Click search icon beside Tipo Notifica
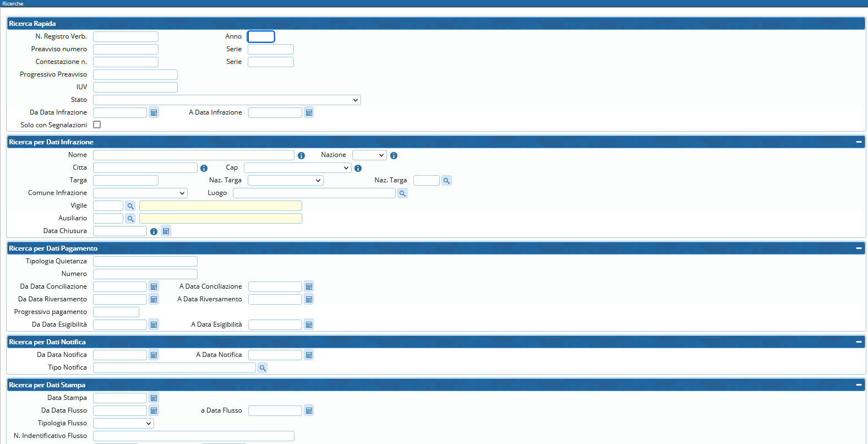Screen dimensions: 868x444 (x=263, y=368)
